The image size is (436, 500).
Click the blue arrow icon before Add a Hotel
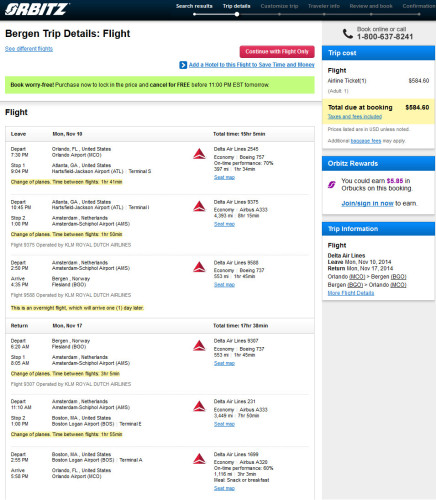click(x=183, y=65)
